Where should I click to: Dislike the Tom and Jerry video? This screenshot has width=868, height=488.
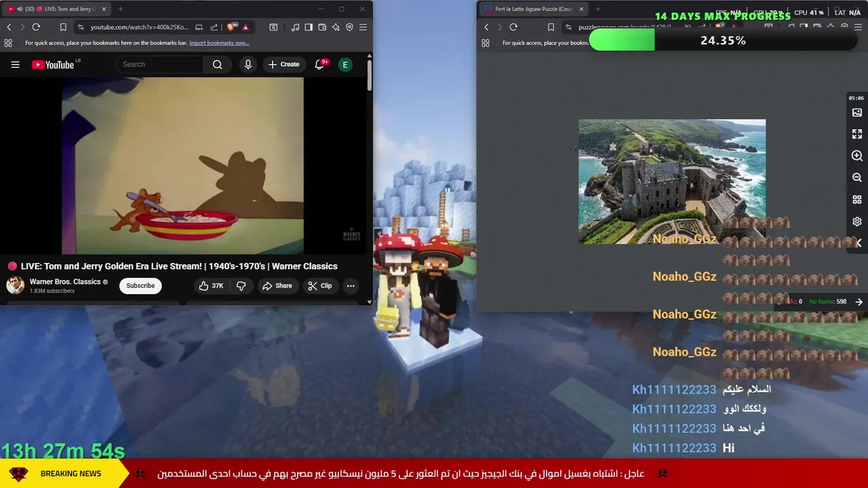pos(241,286)
